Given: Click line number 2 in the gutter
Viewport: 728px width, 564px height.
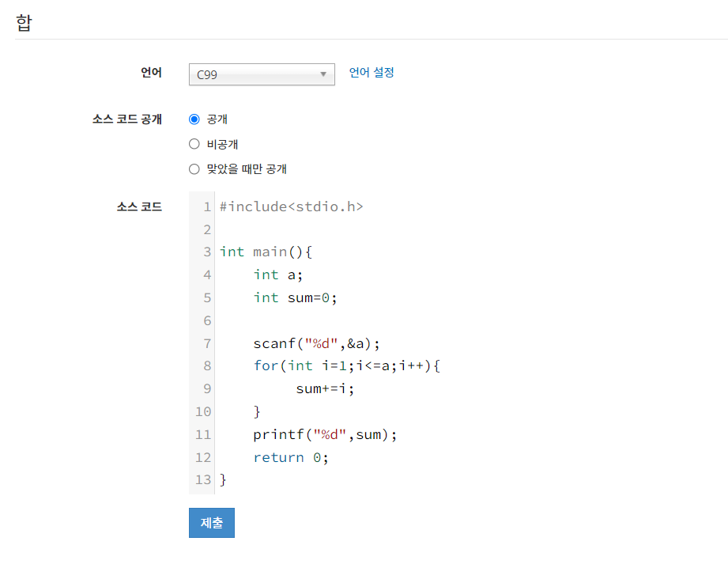Looking at the screenshot, I should pyautogui.click(x=207, y=229).
